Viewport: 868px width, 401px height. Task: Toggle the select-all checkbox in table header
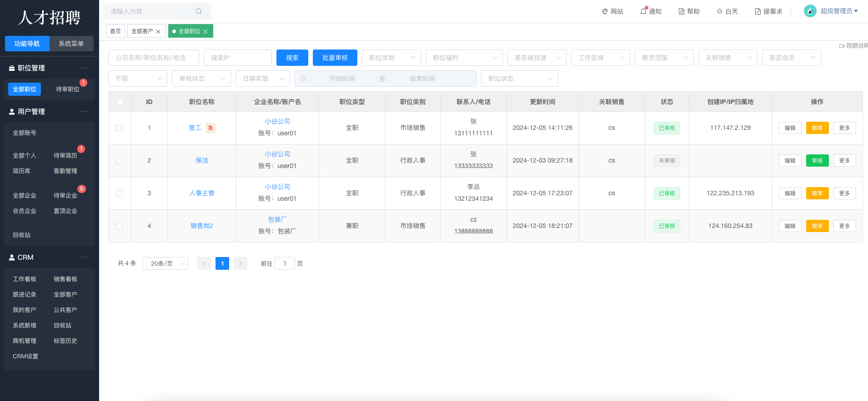(x=120, y=102)
